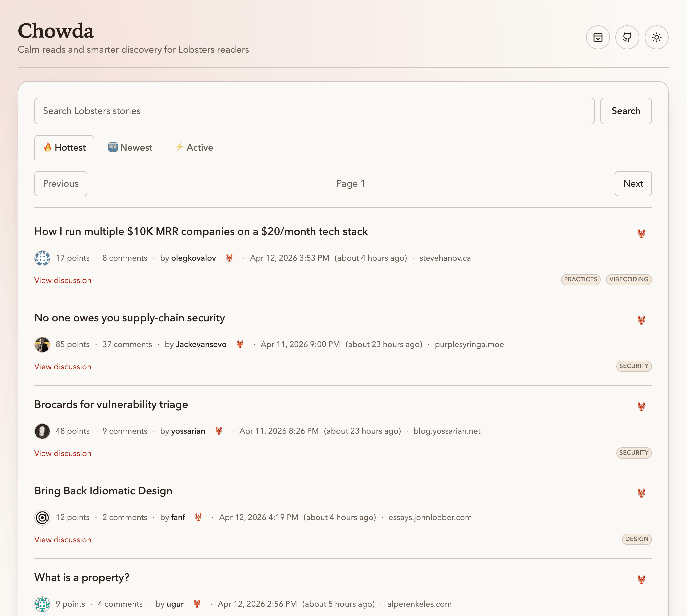This screenshot has height=616, width=687.
Task: Click the VIBECODING tag
Action: [x=628, y=279]
